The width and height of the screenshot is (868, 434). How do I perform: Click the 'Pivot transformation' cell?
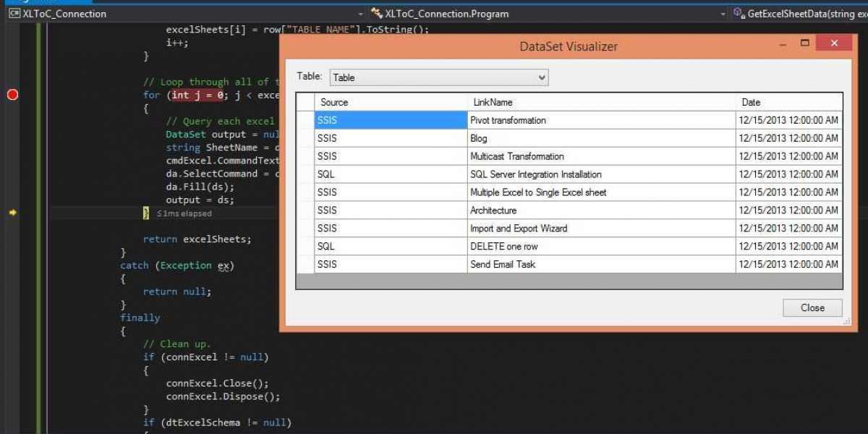tap(601, 120)
